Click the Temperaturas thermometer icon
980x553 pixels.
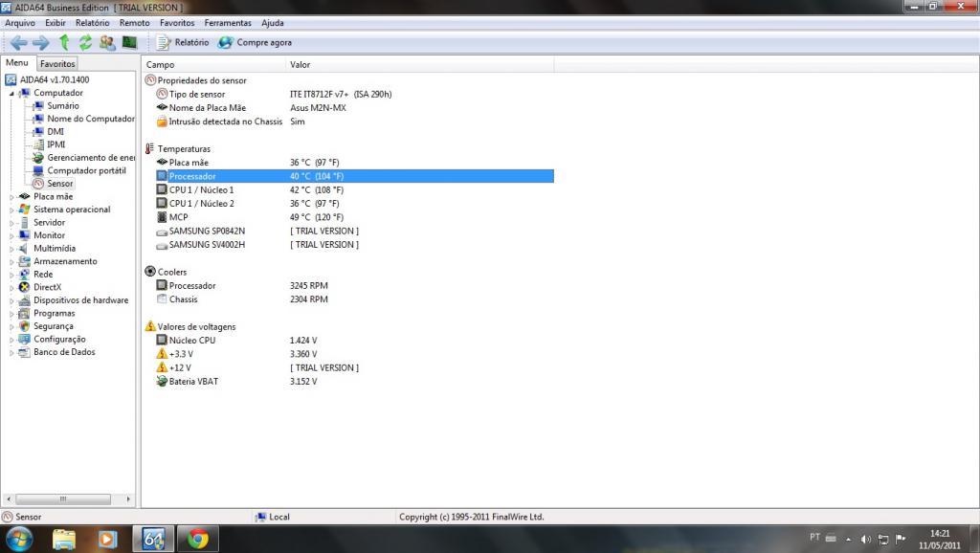click(149, 148)
